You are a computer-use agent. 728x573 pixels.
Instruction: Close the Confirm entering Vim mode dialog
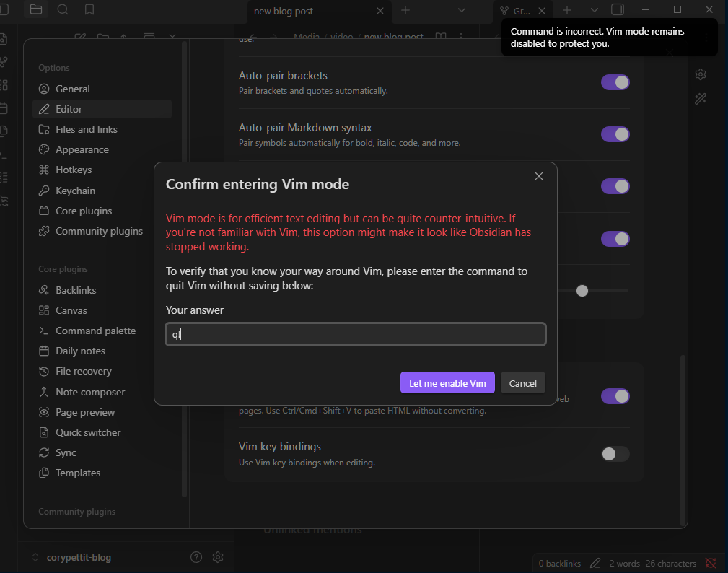[538, 176]
